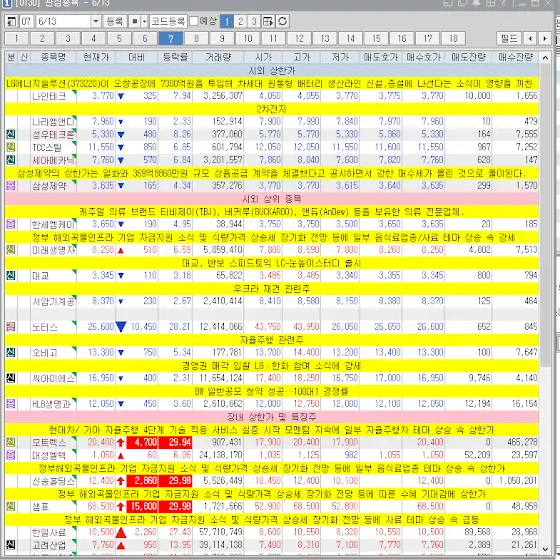560x560 pixels.
Task: Click the badge icon in 모트렉스 row
Action: coord(11,442)
